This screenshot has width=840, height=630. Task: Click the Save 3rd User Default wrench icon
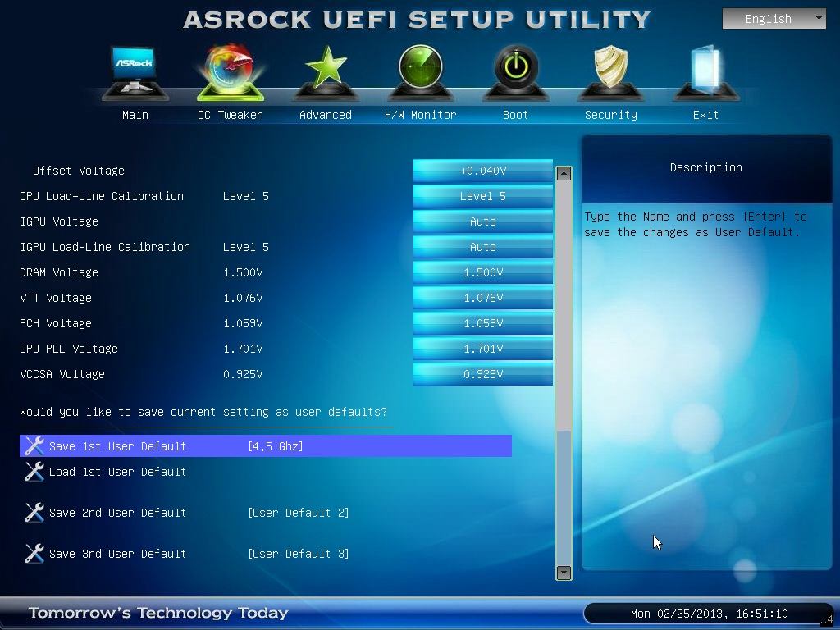34,554
